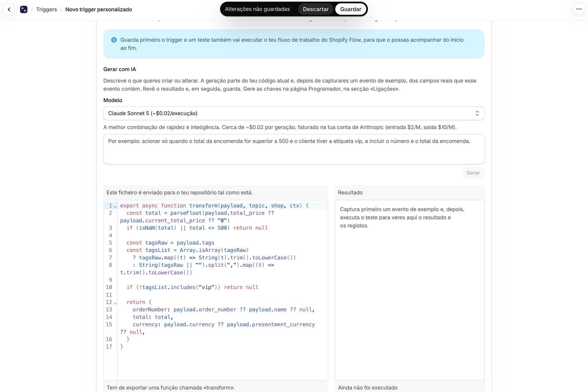Screen dimensions: 588x392
Task: Open the Modelo Claude Sonnet 5 dropdown
Action: [294, 113]
